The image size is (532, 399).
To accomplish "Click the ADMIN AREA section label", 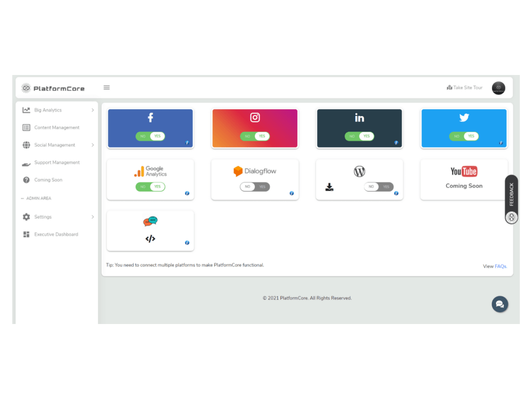I will tap(39, 198).
